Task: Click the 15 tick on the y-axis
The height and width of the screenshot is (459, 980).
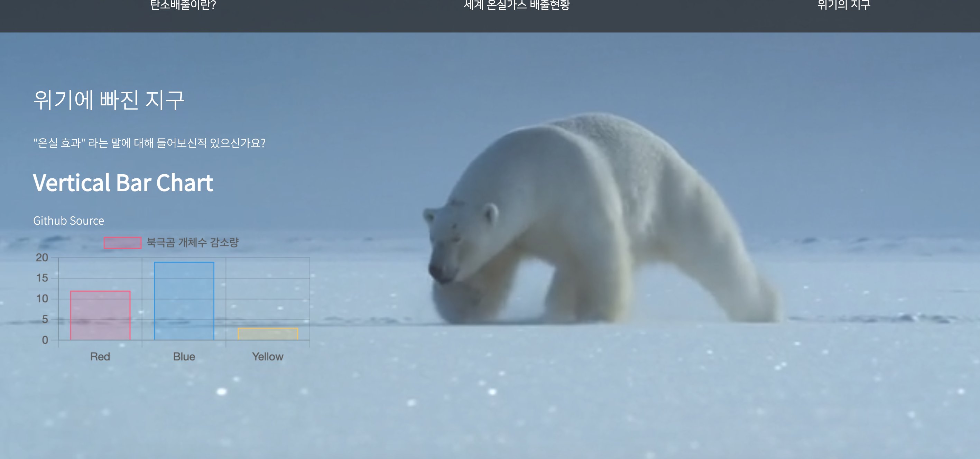Action: tap(42, 278)
